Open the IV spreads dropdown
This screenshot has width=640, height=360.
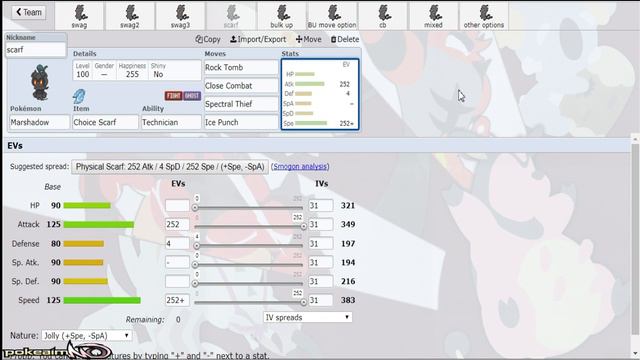tap(307, 317)
